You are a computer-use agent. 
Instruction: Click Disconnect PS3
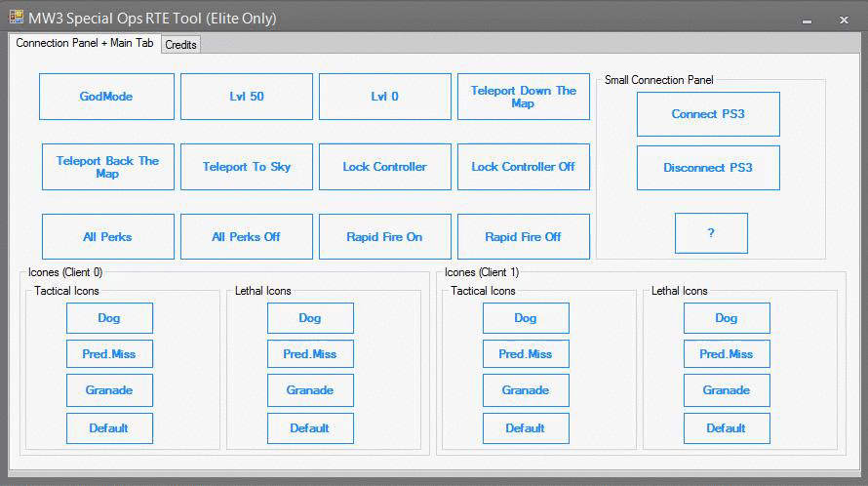pyautogui.click(x=708, y=168)
